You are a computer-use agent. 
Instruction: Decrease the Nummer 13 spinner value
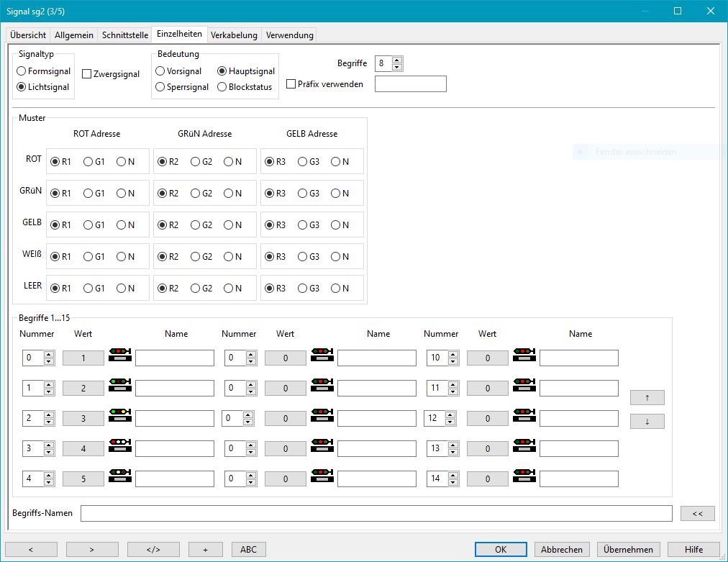point(452,452)
